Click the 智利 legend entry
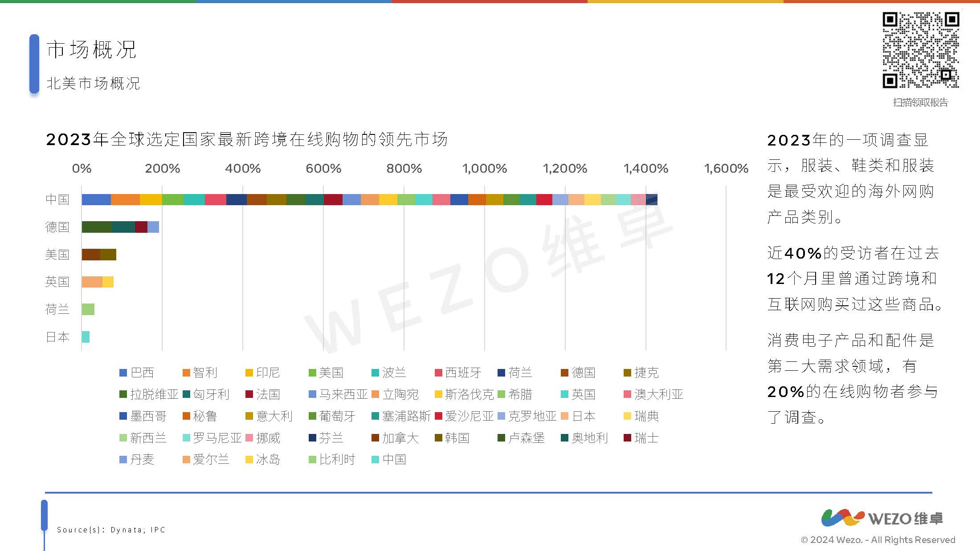The width and height of the screenshot is (980, 551). click(x=205, y=373)
